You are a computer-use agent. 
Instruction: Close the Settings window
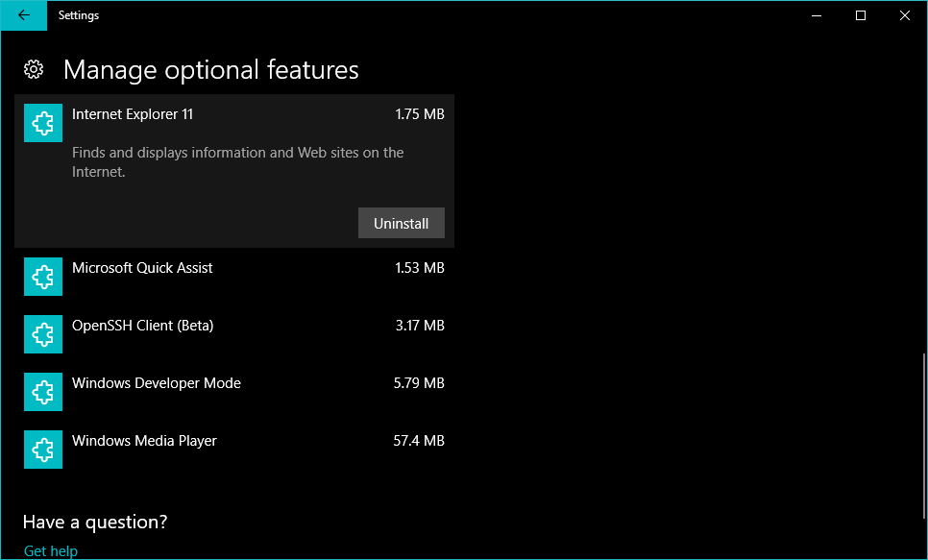(x=905, y=15)
